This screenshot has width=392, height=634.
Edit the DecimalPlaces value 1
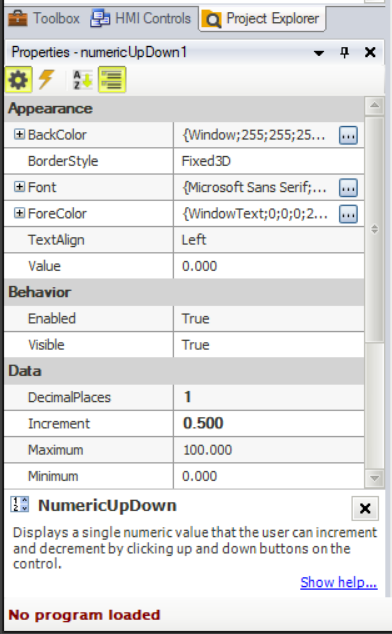point(269,397)
